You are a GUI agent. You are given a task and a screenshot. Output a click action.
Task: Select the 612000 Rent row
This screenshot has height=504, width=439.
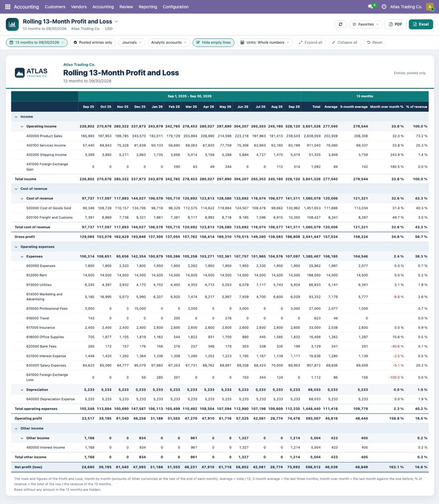point(220,275)
